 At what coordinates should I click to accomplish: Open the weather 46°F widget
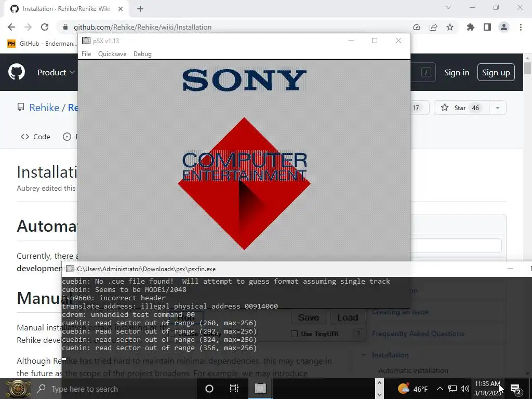click(413, 389)
